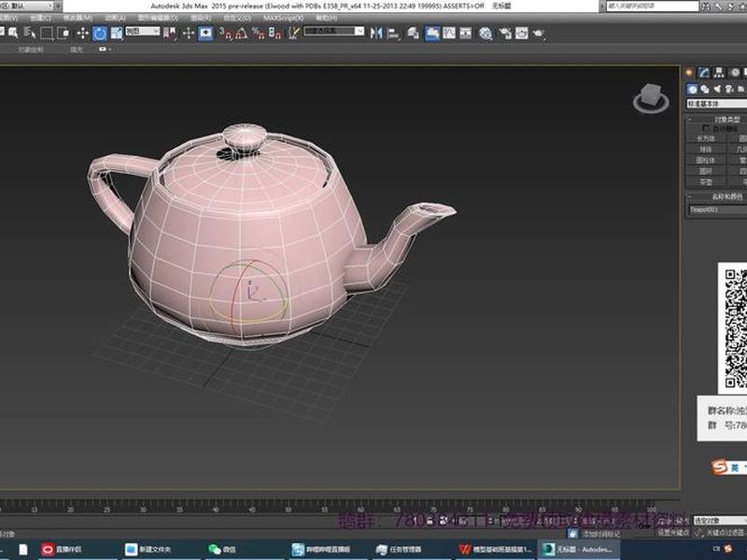Viewport: 747px width, 560px height.
Task: Open the Manage Layers dialog
Action: [414, 33]
